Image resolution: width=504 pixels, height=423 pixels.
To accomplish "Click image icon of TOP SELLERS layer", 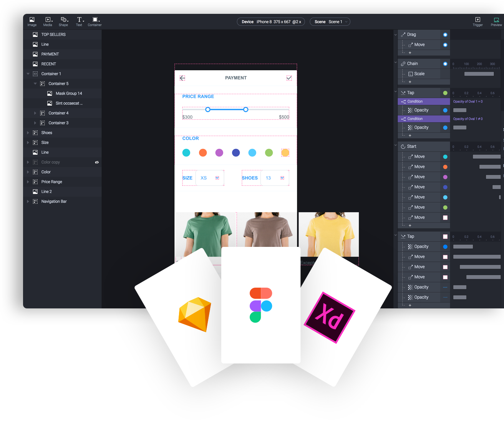I will coord(35,35).
